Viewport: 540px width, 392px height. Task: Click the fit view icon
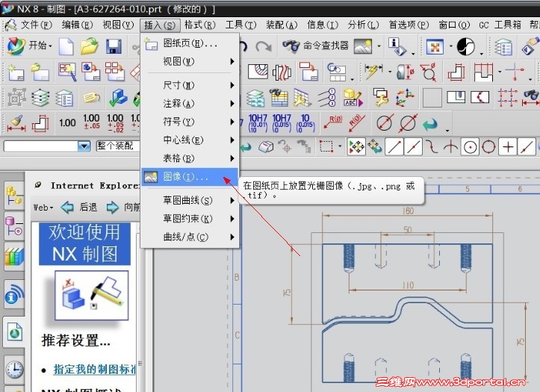pyautogui.click(x=435, y=46)
